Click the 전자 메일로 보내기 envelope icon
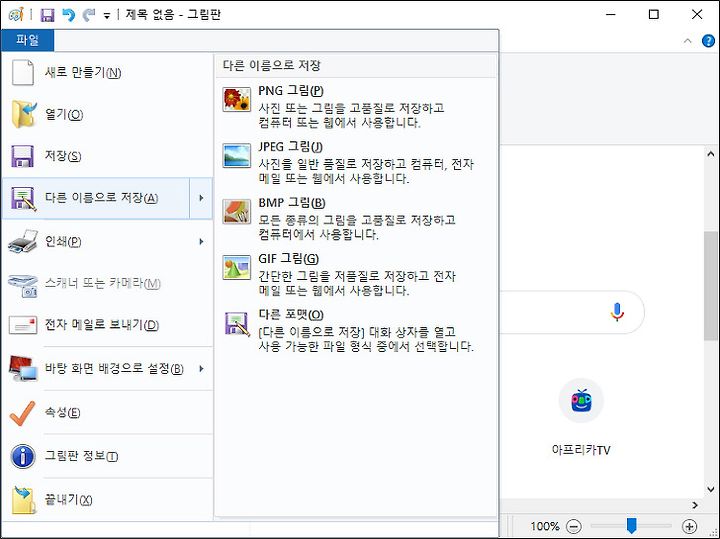This screenshot has height=539, width=720. (x=22, y=325)
